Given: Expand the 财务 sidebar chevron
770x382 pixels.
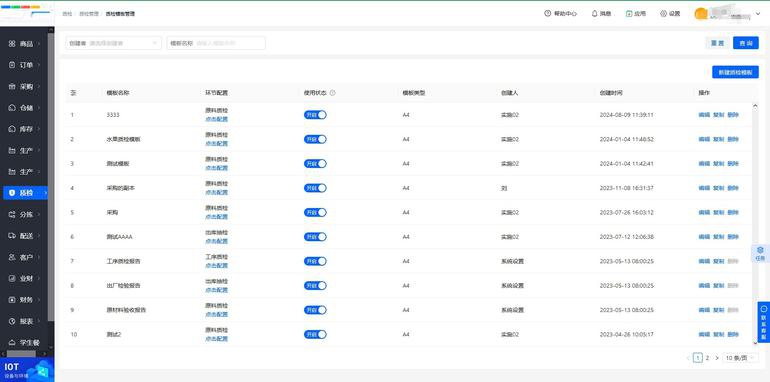Looking at the screenshot, I should [39, 300].
